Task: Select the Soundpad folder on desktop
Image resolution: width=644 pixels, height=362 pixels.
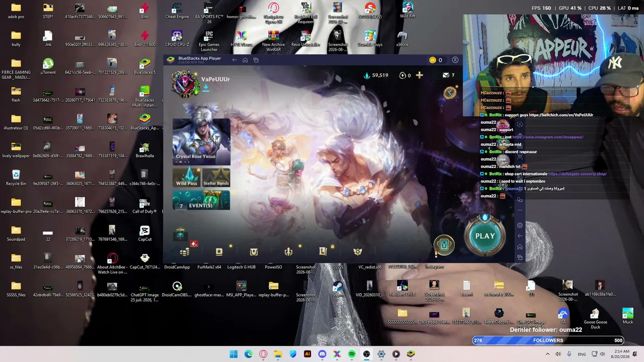Action: (x=16, y=234)
